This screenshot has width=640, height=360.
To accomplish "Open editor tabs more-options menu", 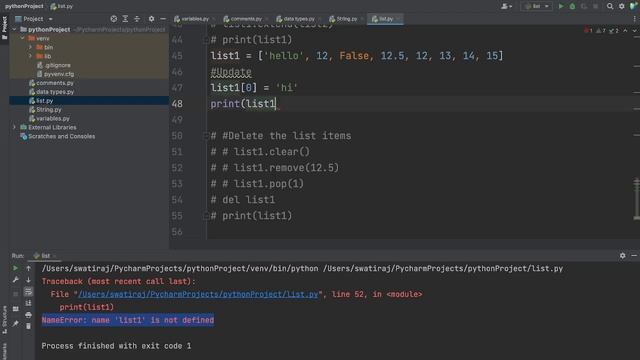I will coord(635,19).
